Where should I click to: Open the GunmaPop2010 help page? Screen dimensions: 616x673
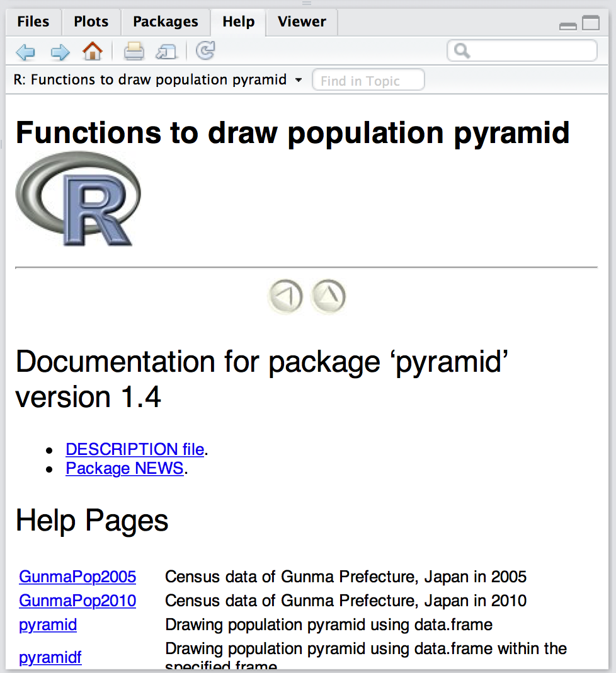[x=77, y=601]
